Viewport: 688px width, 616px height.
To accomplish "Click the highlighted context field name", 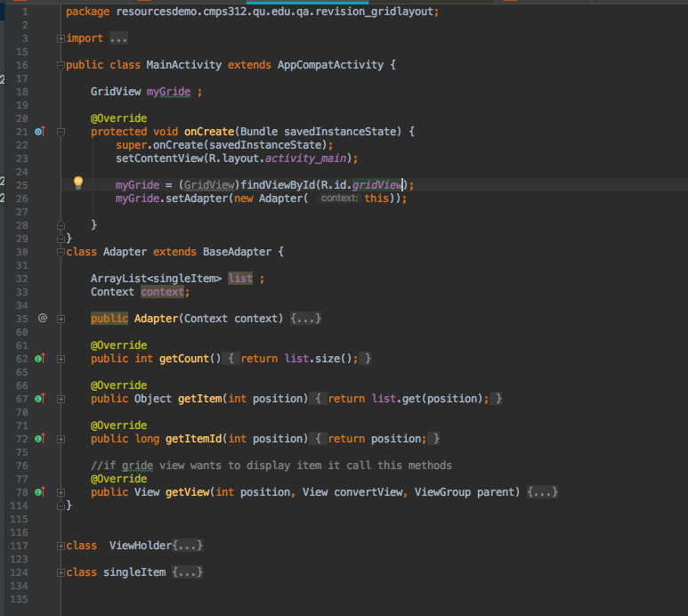I will (162, 292).
